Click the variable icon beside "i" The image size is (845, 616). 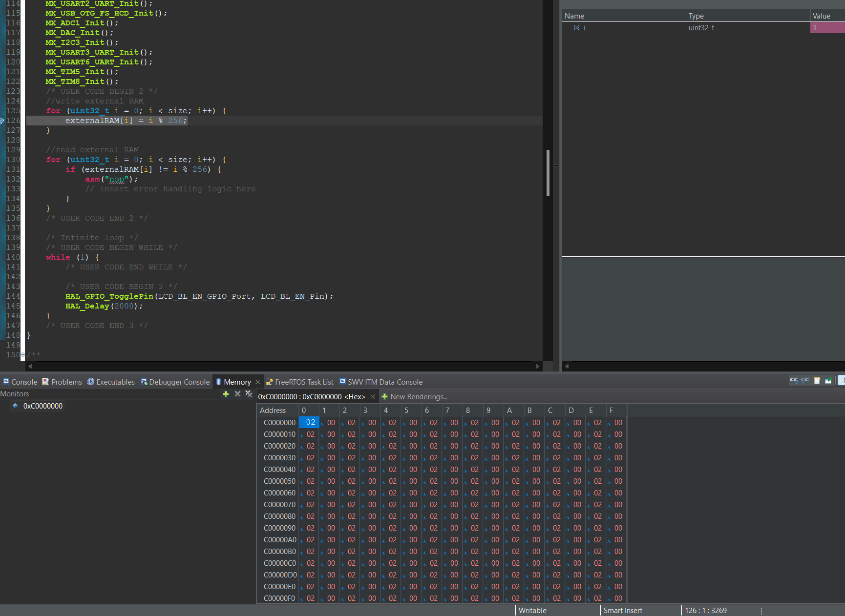[576, 28]
